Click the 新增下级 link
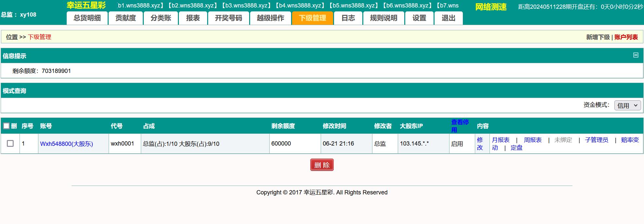Screen dimensions: 644x224 [x=597, y=37]
